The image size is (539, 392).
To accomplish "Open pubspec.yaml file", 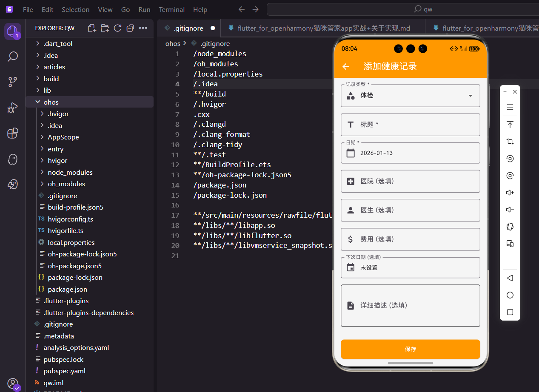I will 64,371.
